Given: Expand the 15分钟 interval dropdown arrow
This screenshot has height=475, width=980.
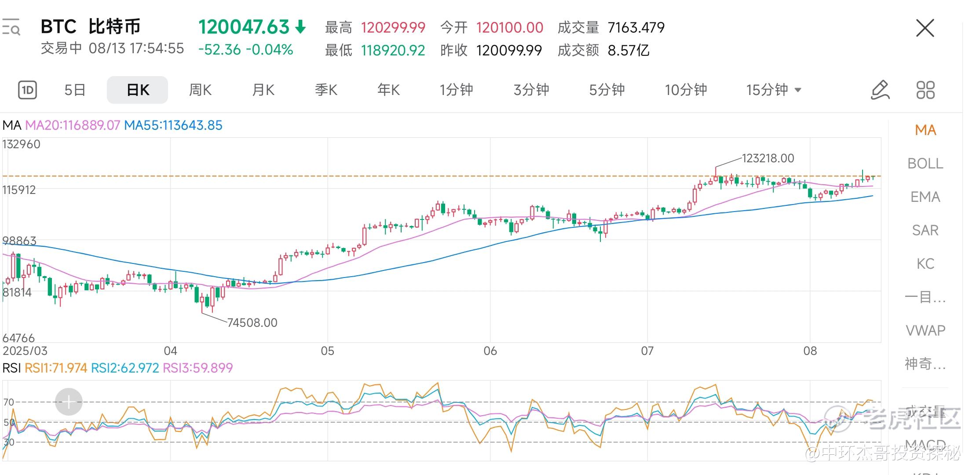Looking at the screenshot, I should [798, 90].
